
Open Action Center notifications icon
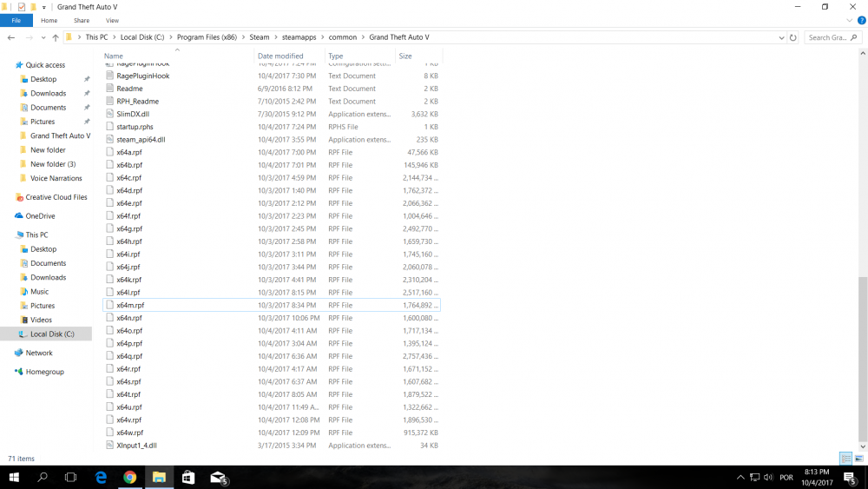851,478
